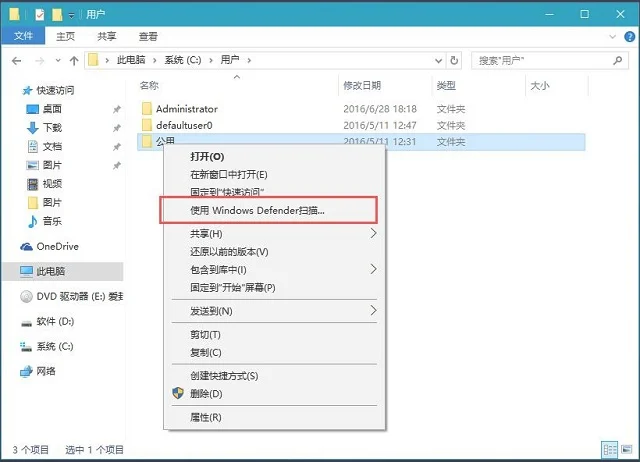Click the back navigation arrow
This screenshot has width=640, height=462.
coord(17,61)
